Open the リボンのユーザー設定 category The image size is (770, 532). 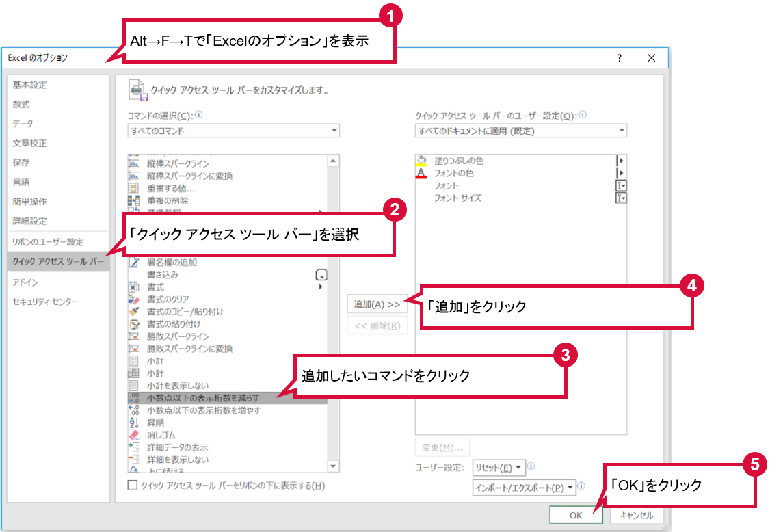48,242
